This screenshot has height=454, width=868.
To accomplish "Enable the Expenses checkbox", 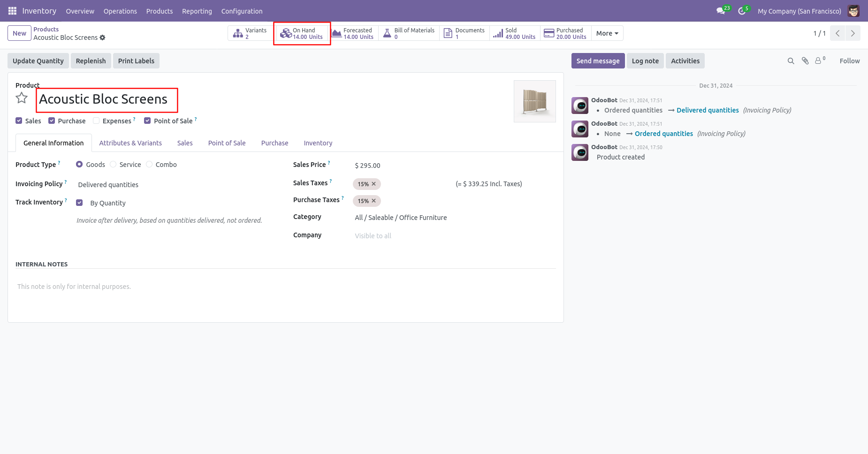I will (96, 121).
